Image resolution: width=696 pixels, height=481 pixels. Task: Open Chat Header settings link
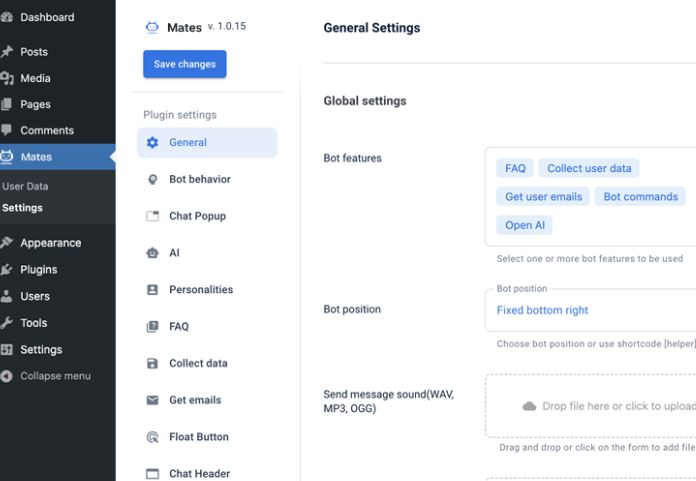tap(199, 473)
